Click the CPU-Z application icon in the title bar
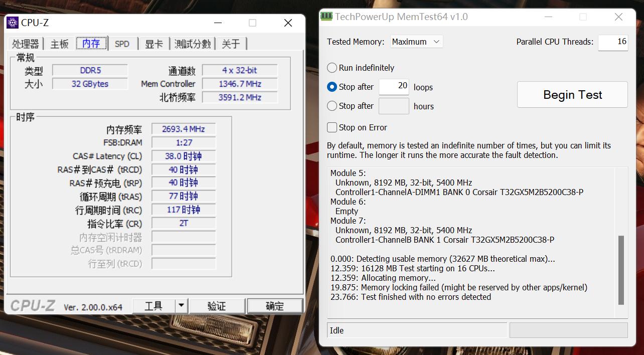This screenshot has height=355, width=644. [13, 22]
